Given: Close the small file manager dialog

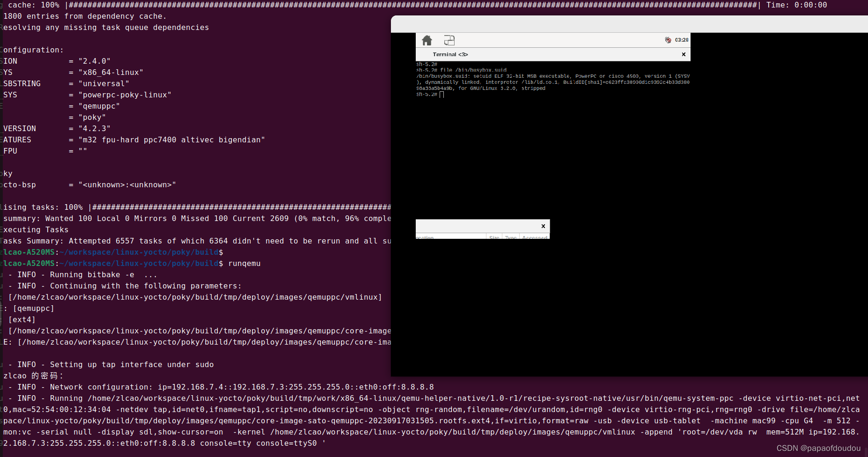Looking at the screenshot, I should tap(543, 226).
